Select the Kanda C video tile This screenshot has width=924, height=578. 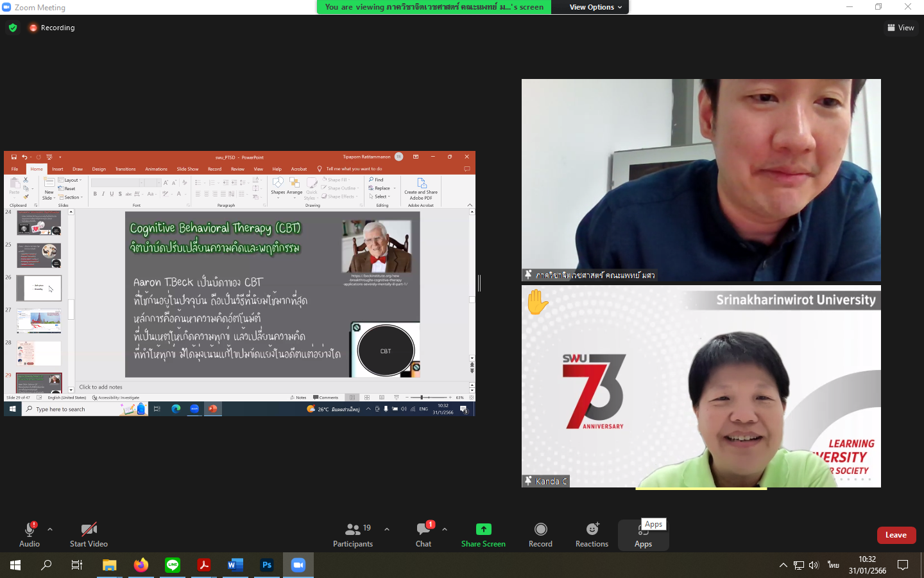point(701,386)
